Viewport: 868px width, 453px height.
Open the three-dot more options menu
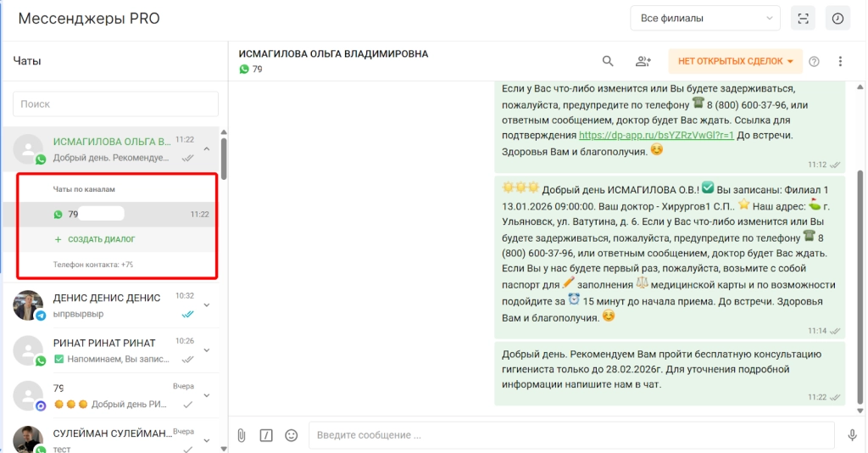click(x=841, y=61)
